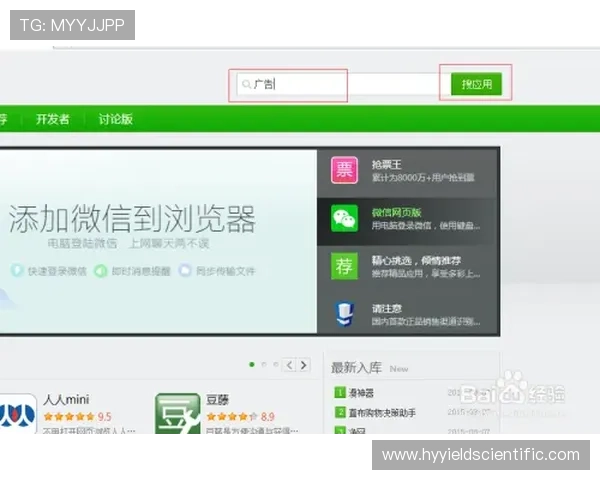
Task: Select the green 微信网页版 WeChat icon
Action: pyautogui.click(x=344, y=218)
